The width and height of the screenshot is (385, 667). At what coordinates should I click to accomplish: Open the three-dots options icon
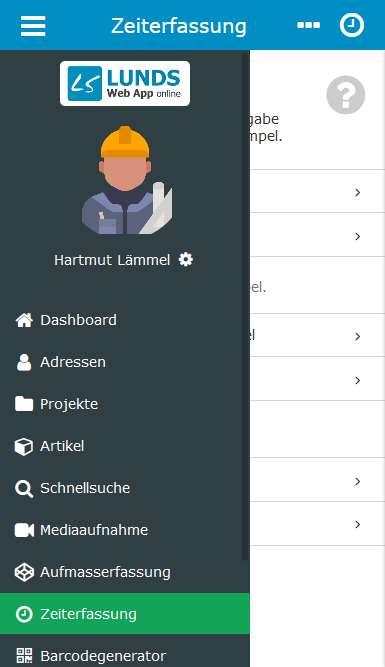point(308,26)
